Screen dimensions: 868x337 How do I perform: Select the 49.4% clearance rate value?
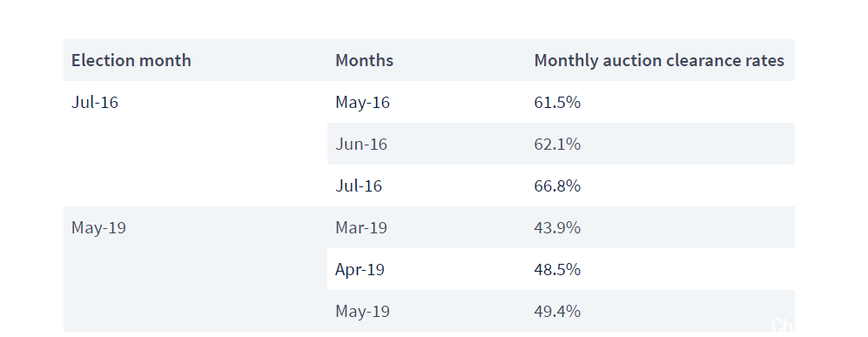click(557, 311)
